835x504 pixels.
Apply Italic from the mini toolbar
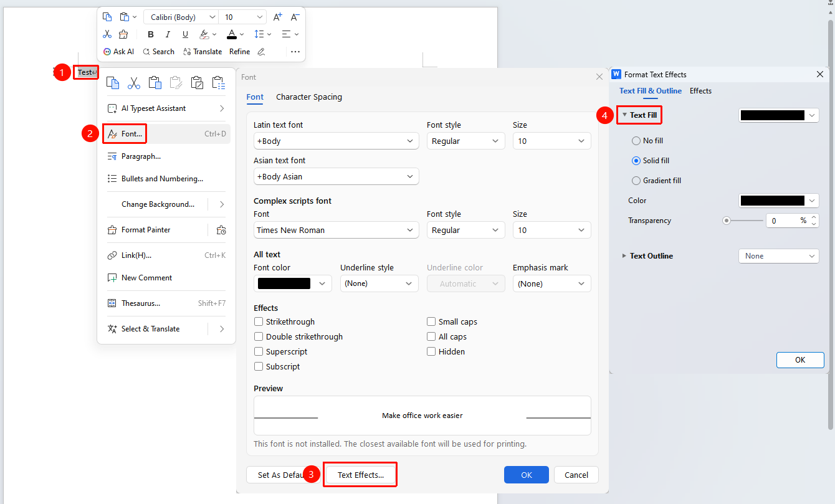click(x=168, y=34)
